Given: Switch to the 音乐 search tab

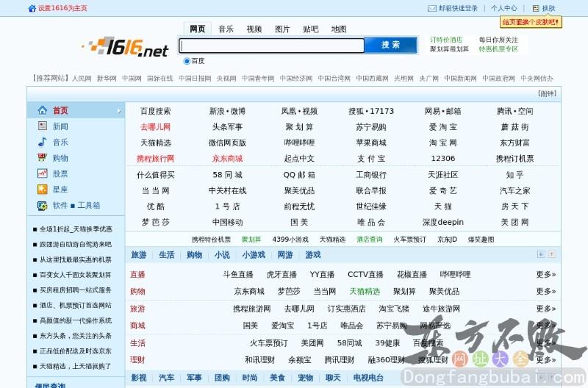Looking at the screenshot, I should coord(226,29).
